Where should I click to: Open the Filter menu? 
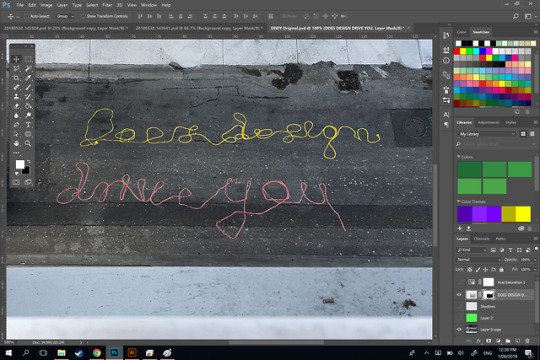coord(107,5)
